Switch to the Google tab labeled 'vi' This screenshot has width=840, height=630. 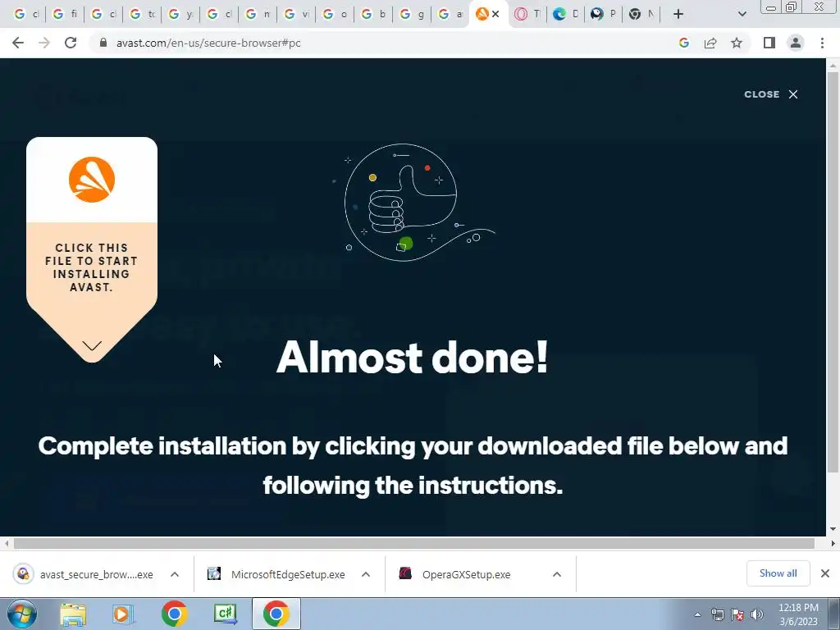coord(296,14)
